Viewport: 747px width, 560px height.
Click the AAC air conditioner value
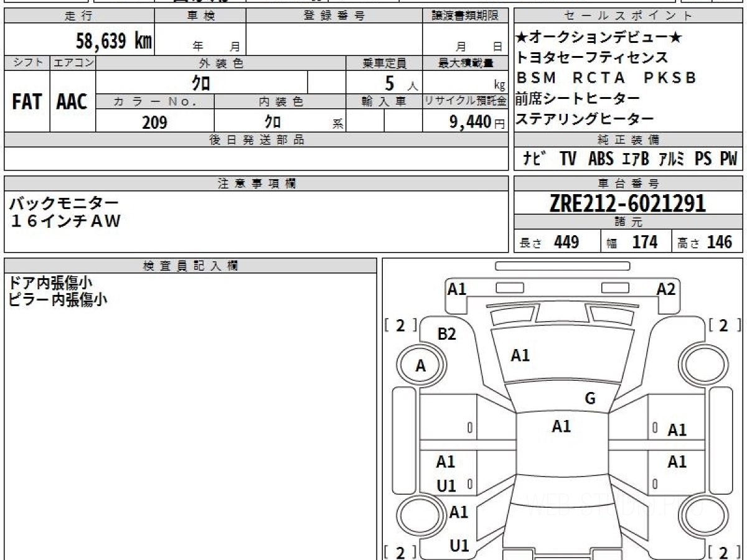(72, 103)
